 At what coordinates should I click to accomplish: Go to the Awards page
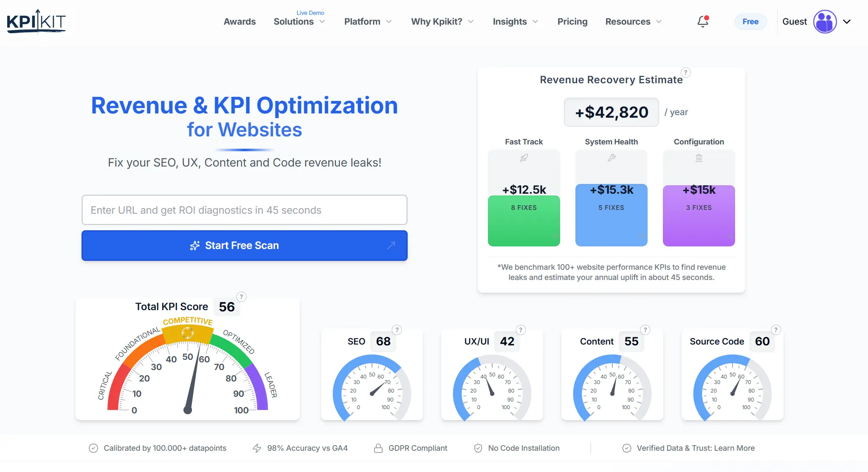[x=240, y=22]
